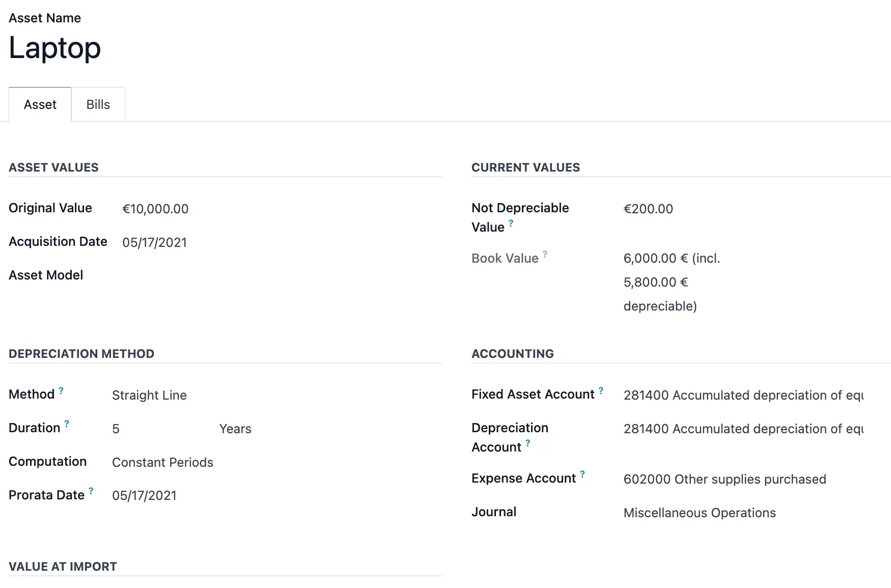
Task: Click the Not Depreciable Value €200.00 field
Action: pyautogui.click(x=648, y=209)
